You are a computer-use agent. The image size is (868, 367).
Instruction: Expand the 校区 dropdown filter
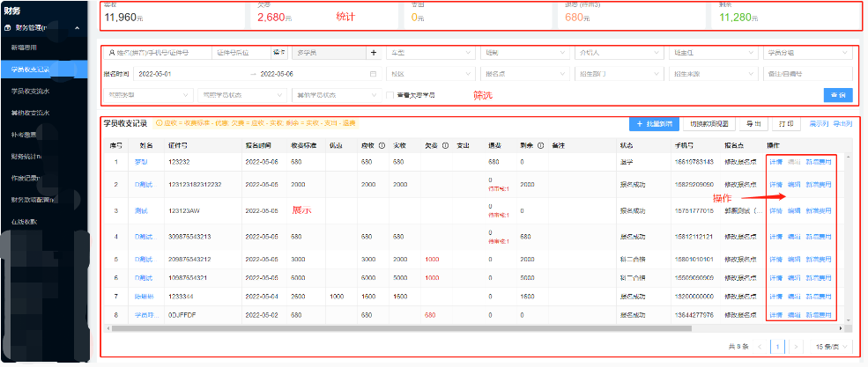432,74
